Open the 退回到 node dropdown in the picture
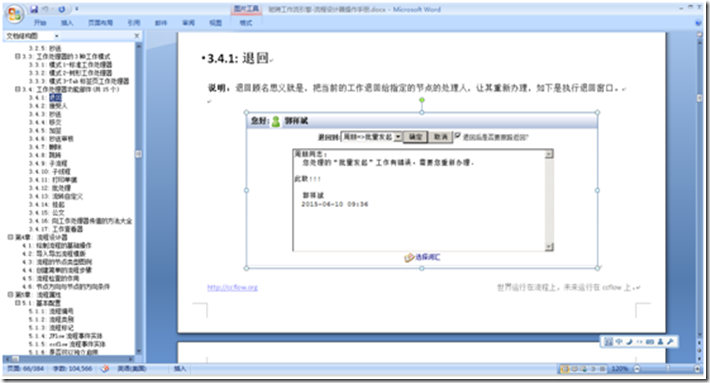This screenshot has height=383, width=710. point(398,137)
